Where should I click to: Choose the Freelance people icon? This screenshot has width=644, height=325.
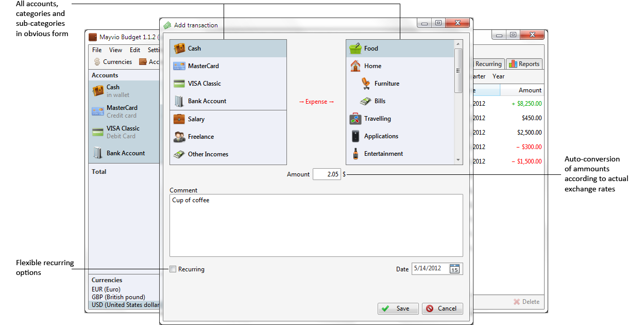click(x=179, y=137)
